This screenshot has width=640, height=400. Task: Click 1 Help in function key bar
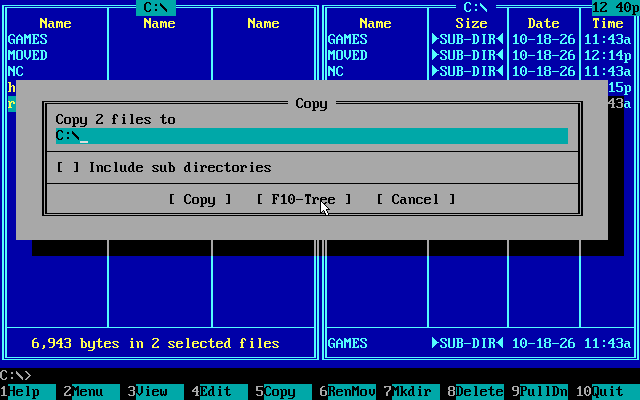(28, 391)
